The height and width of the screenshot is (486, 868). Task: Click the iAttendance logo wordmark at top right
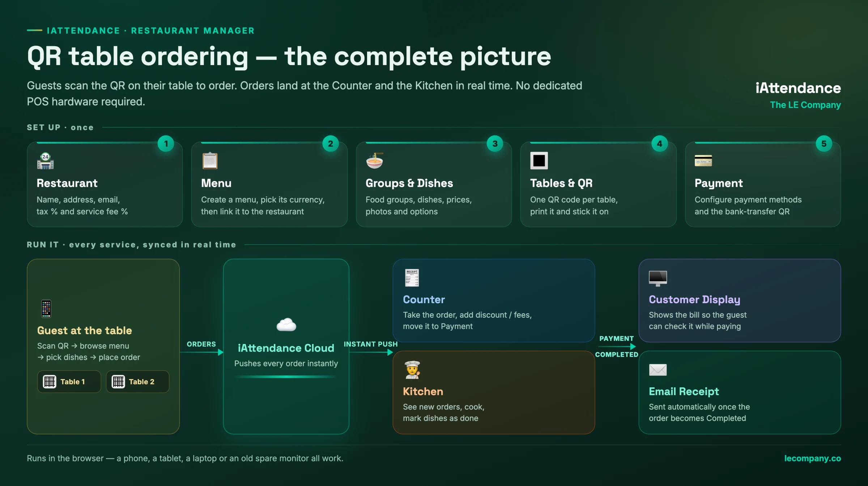pyautogui.click(x=798, y=88)
